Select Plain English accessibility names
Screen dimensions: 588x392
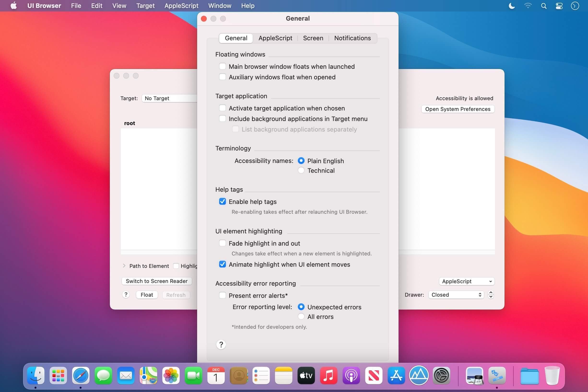[x=301, y=161]
